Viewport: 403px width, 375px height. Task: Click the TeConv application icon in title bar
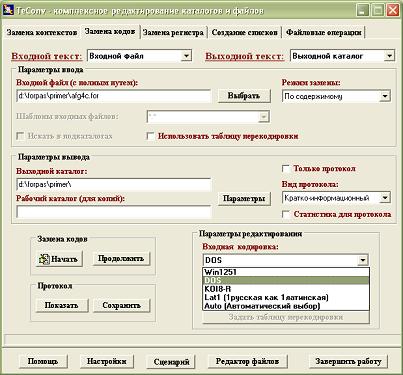coord(8,9)
